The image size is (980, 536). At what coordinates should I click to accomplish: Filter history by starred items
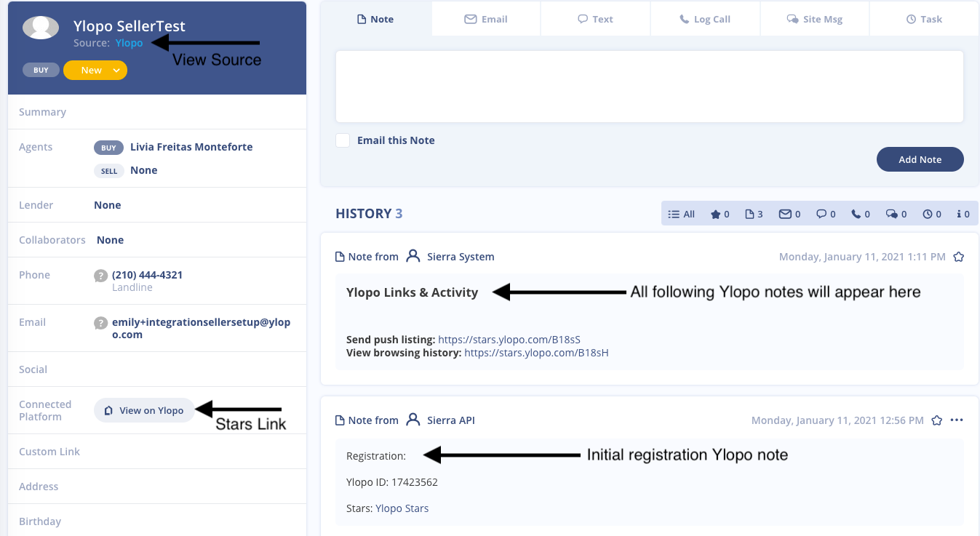pos(720,214)
